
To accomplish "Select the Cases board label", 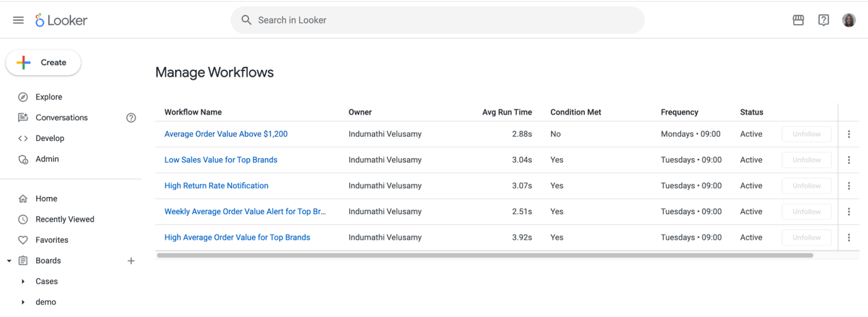I will 47,282.
